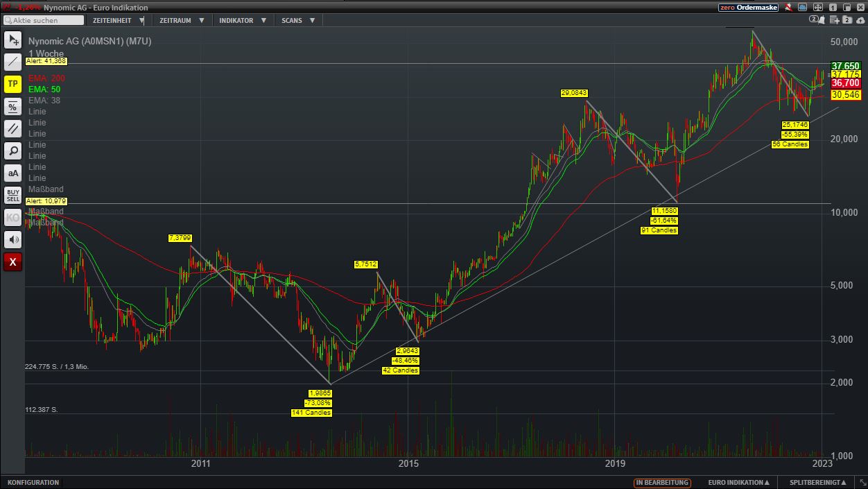Click the cloud upload icon
The image size is (868, 489).
click(860, 21)
